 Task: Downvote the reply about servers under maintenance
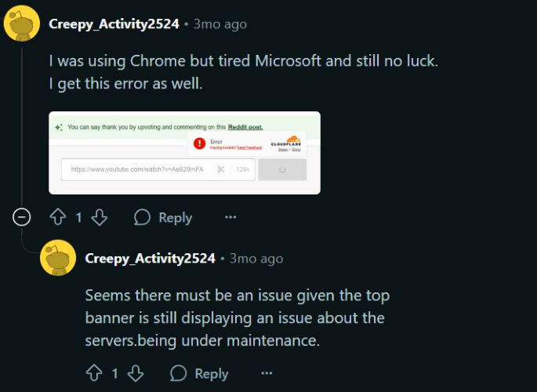[x=136, y=373]
